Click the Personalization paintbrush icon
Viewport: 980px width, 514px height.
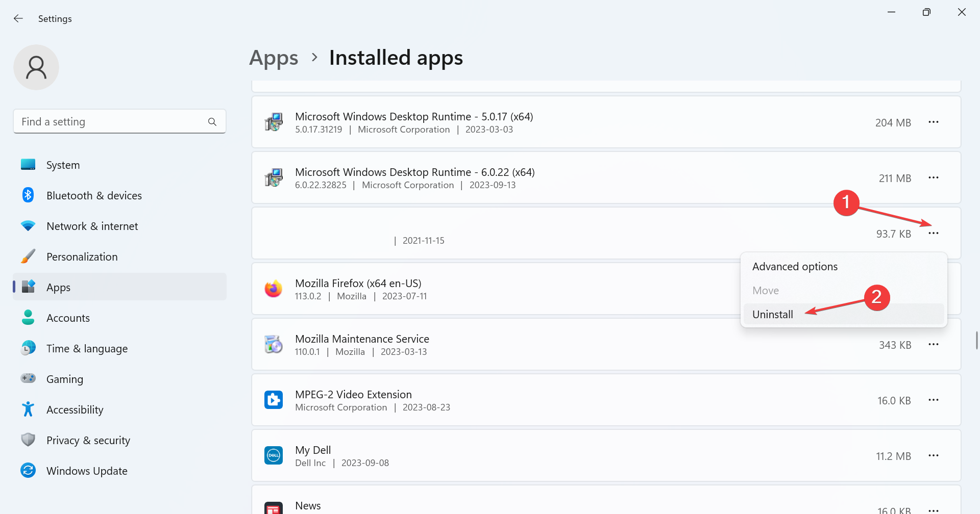(x=28, y=256)
